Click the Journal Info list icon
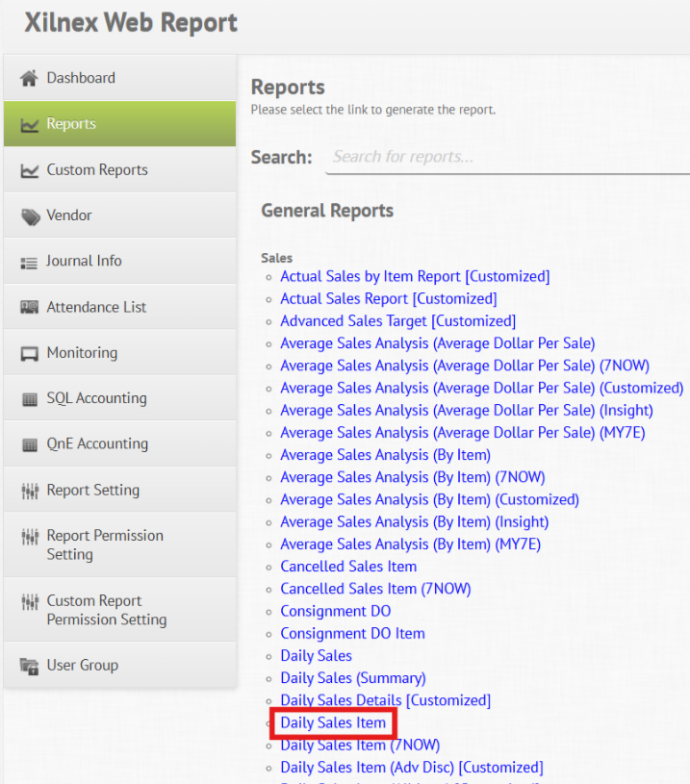 pyautogui.click(x=29, y=262)
